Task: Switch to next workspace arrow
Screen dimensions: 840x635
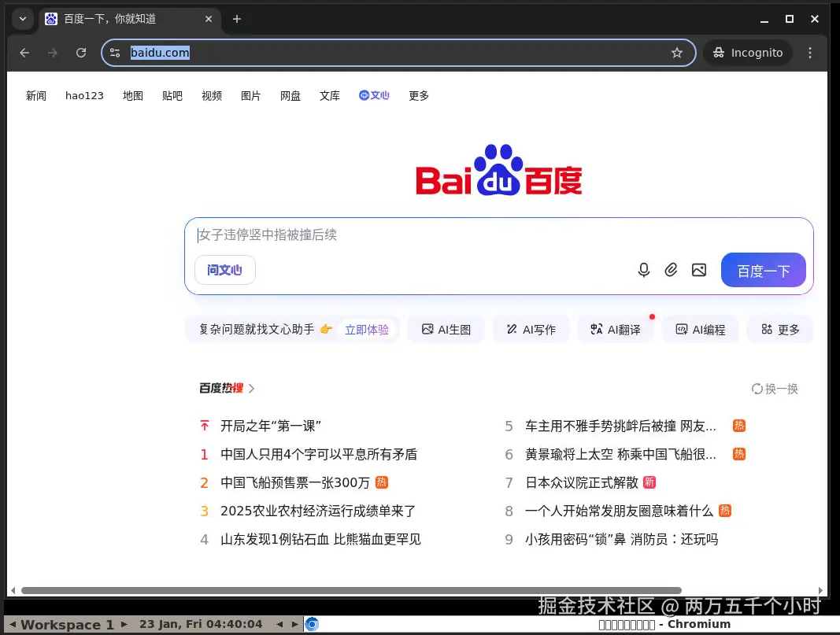Action: (124, 624)
